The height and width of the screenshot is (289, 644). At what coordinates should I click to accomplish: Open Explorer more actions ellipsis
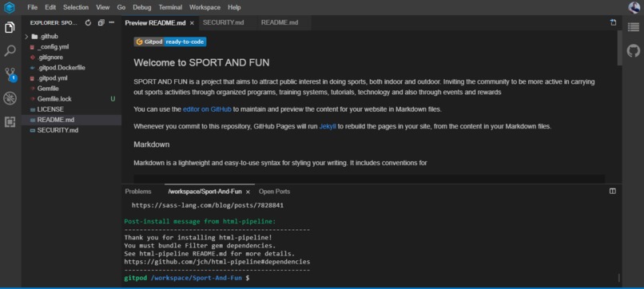point(112,23)
